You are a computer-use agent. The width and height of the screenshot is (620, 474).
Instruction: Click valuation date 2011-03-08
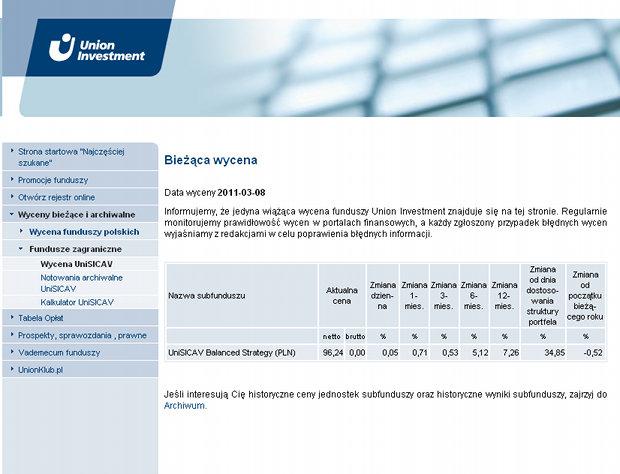241,193
